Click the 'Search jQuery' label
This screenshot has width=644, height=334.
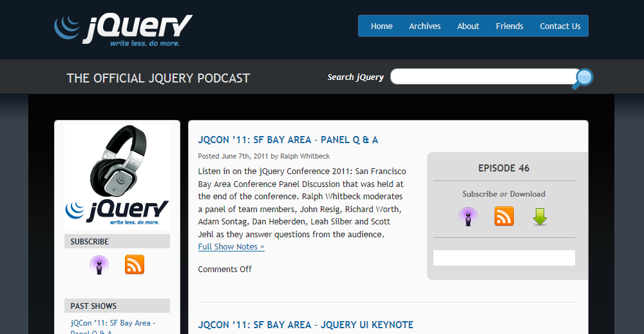pyautogui.click(x=355, y=77)
